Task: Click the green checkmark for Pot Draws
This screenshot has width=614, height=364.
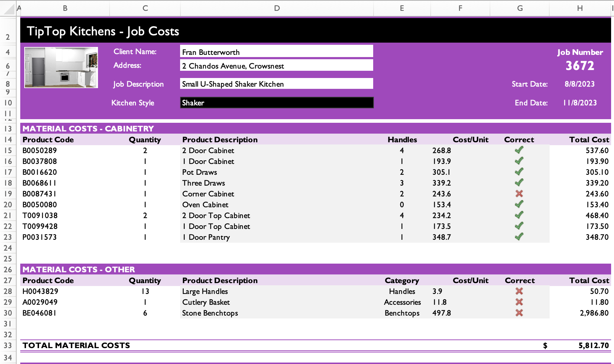Action: coord(519,172)
